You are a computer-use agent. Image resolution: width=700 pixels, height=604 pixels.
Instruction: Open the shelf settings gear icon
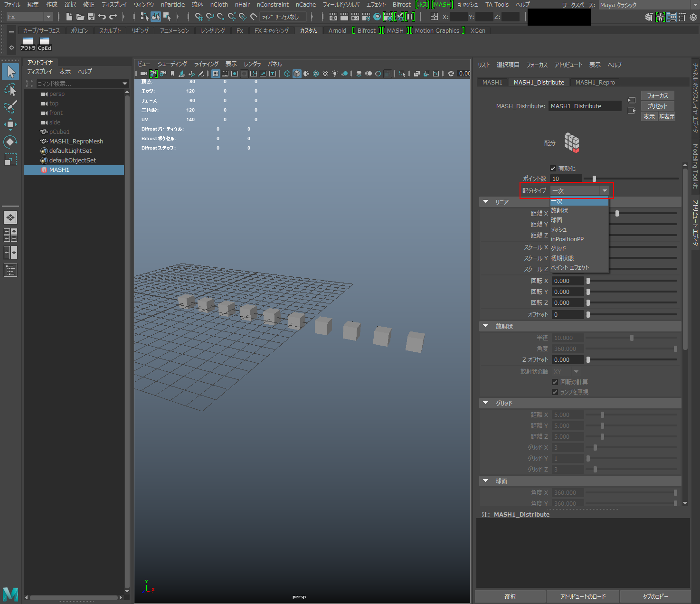point(11,47)
